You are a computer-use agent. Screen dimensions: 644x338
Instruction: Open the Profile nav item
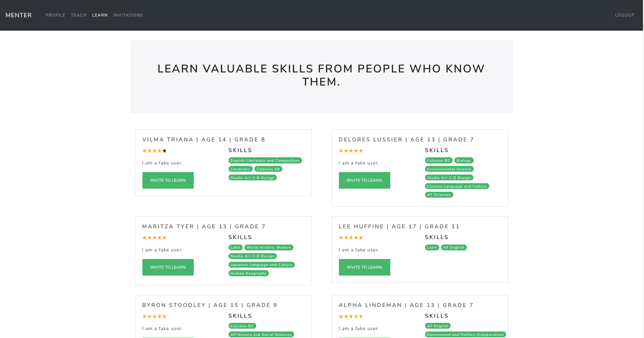56,15
